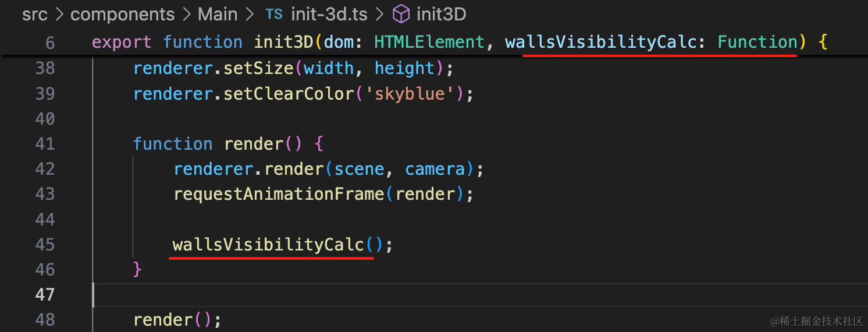Click the closing brace on line 46
This screenshot has height=332, width=868.
point(137,269)
